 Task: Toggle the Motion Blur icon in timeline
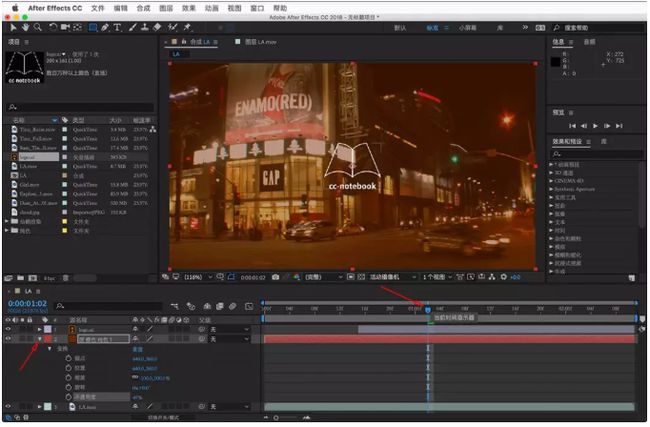(233, 307)
